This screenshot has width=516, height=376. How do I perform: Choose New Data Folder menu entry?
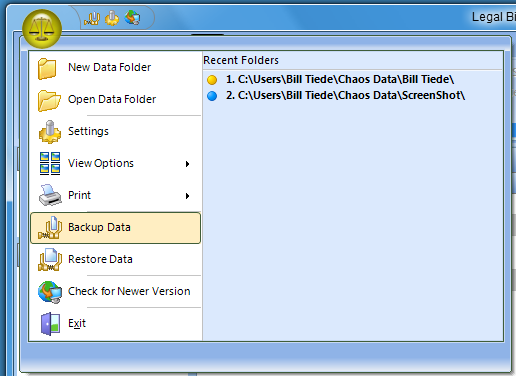tap(116, 68)
